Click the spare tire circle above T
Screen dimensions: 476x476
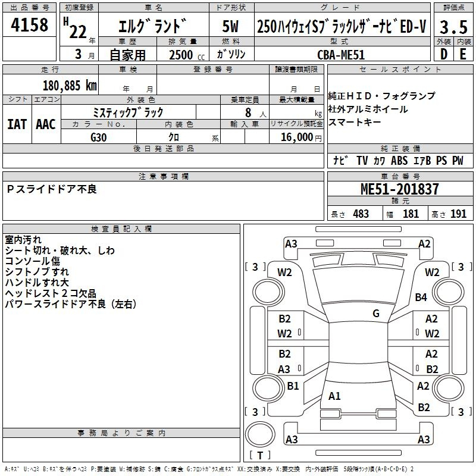(x=260, y=434)
